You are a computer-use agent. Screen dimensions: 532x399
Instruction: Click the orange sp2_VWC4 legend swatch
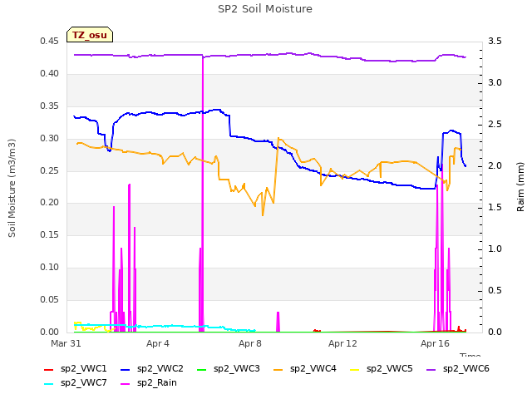[x=278, y=369]
